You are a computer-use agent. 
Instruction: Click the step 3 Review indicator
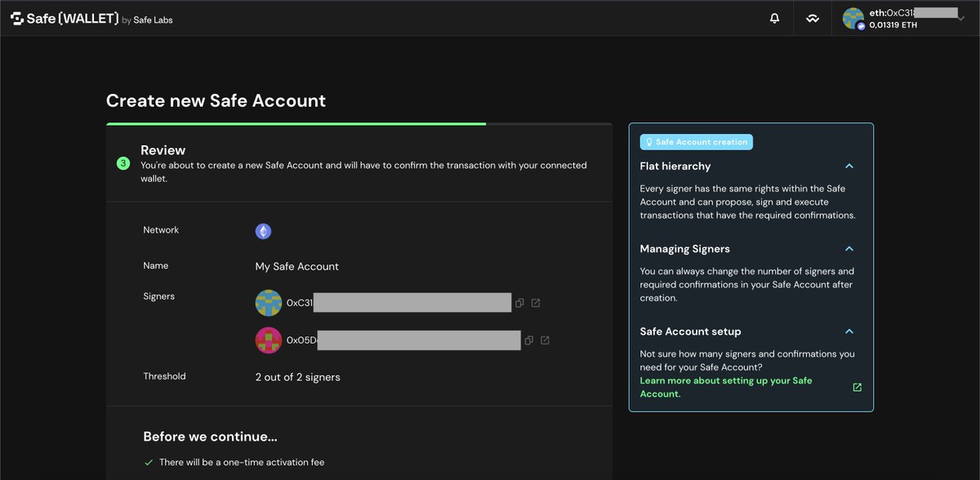pos(122,163)
